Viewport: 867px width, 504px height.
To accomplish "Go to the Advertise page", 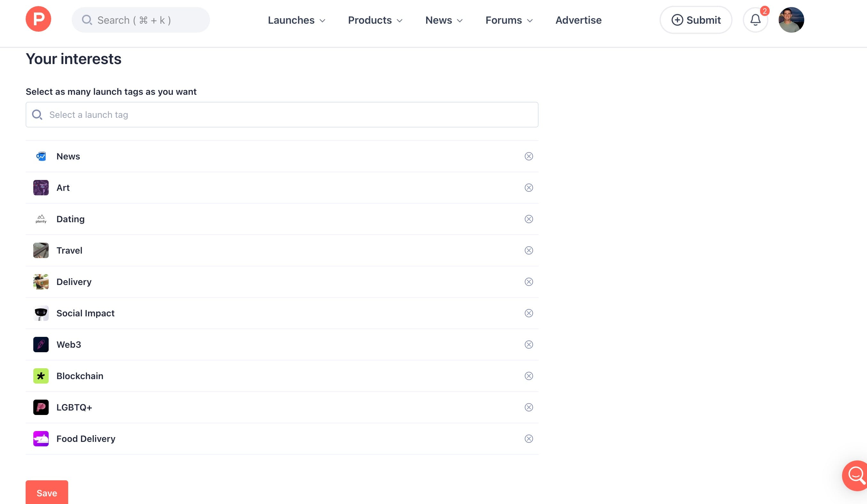I will coord(578,20).
